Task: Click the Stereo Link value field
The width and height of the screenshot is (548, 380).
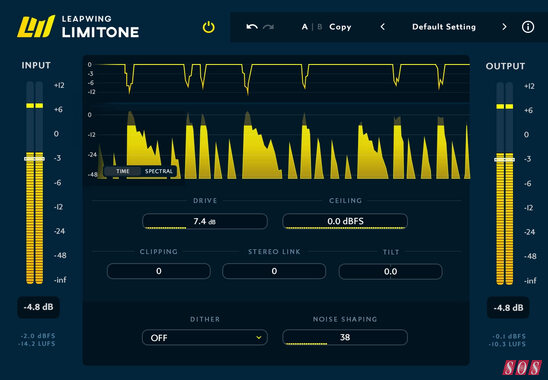Action: click(x=274, y=271)
